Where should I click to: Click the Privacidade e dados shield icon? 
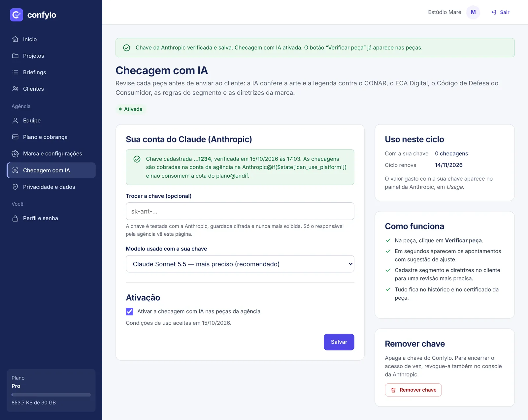coord(15,187)
